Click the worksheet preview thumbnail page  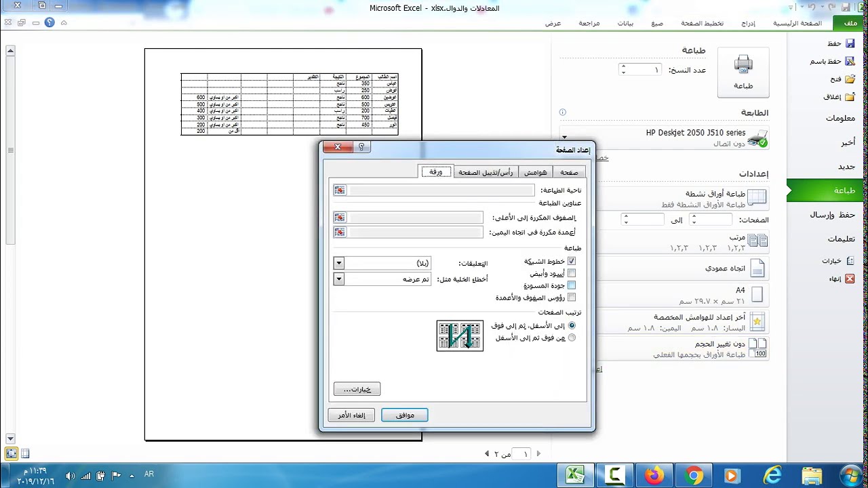(x=283, y=244)
